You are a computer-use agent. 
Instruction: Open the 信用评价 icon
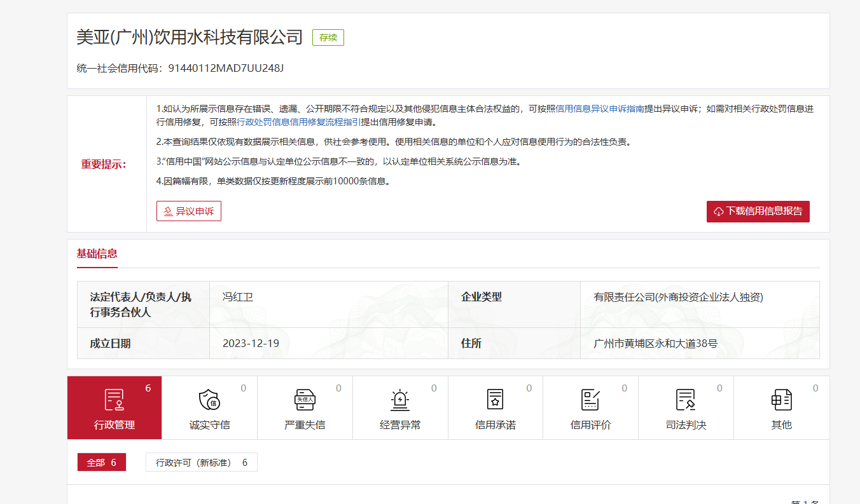pos(590,400)
